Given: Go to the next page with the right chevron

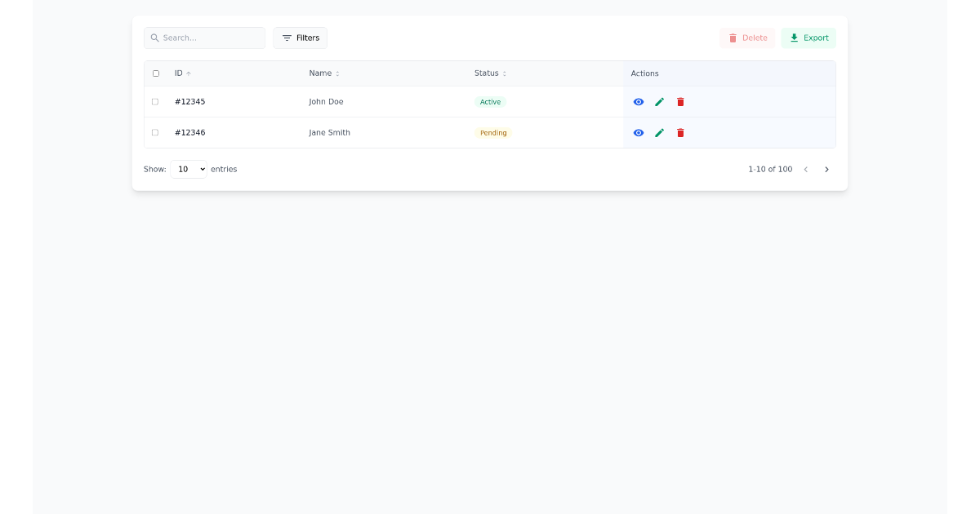Looking at the screenshot, I should [x=827, y=169].
